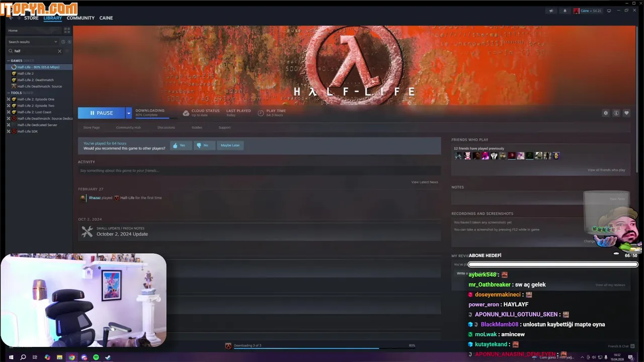
Task: Open the Discussions tab
Action: click(x=166, y=128)
